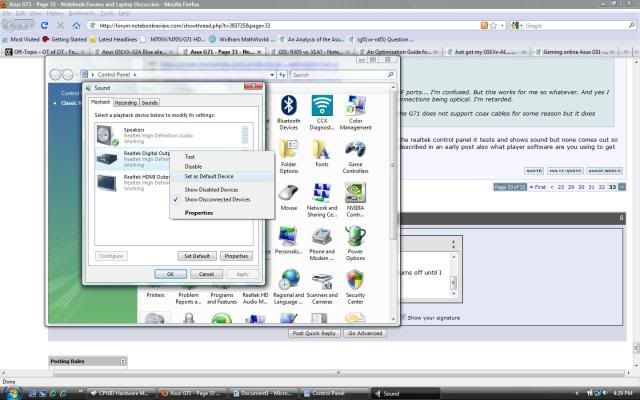Screen dimensions: 640x400
Task: Open Folder Options icon
Action: pos(289,156)
